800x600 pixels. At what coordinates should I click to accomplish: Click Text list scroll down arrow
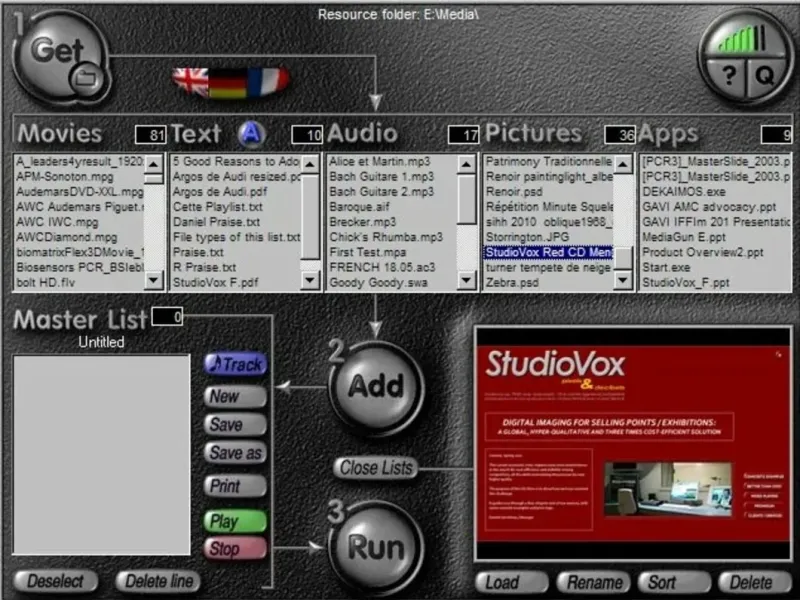point(310,280)
